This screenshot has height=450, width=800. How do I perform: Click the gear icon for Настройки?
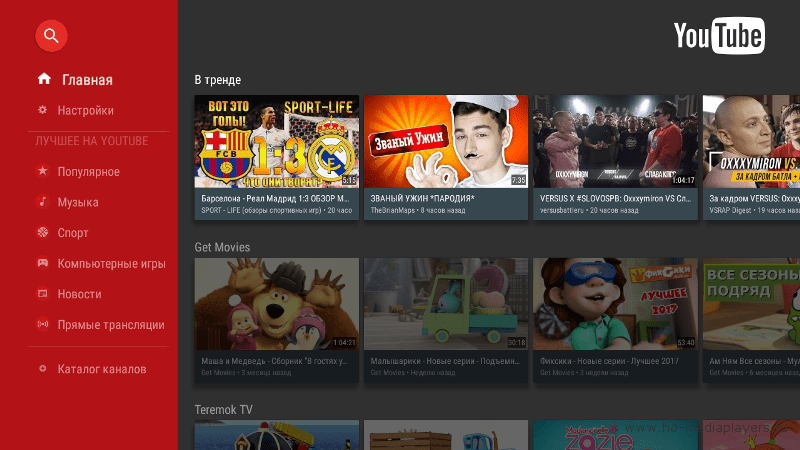click(42, 110)
